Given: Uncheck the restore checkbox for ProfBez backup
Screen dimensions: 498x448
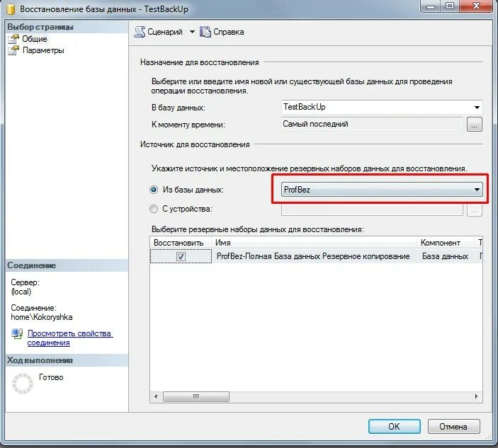Looking at the screenshot, I should coord(181,256).
